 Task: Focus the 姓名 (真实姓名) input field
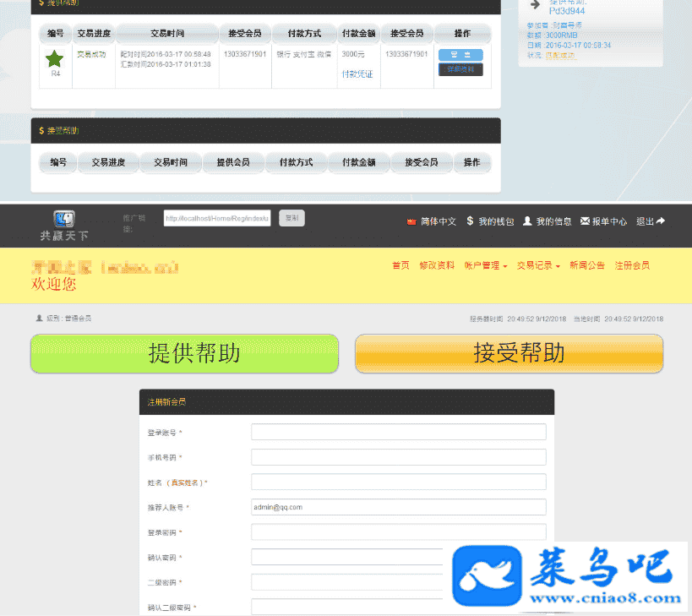(x=399, y=482)
